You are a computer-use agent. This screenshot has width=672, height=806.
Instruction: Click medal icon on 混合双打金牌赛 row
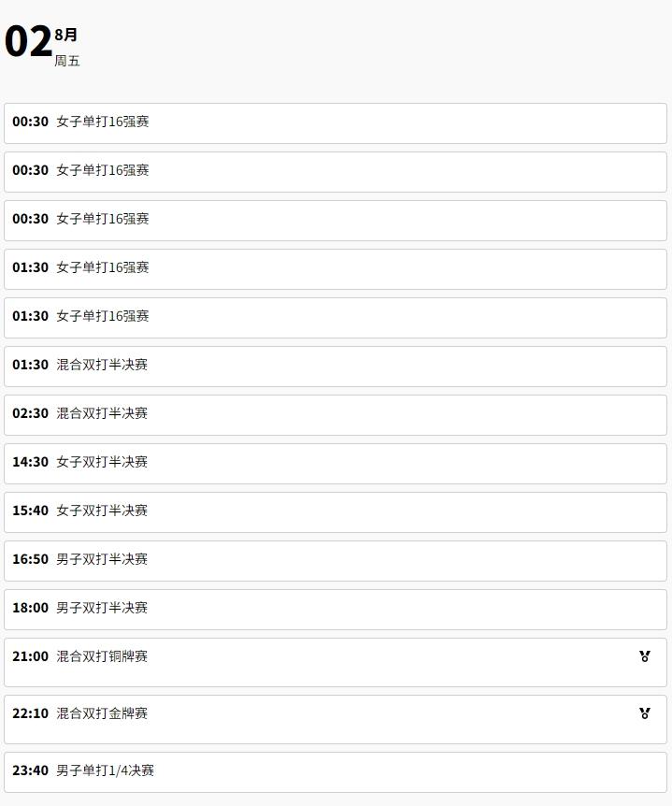[645, 712]
